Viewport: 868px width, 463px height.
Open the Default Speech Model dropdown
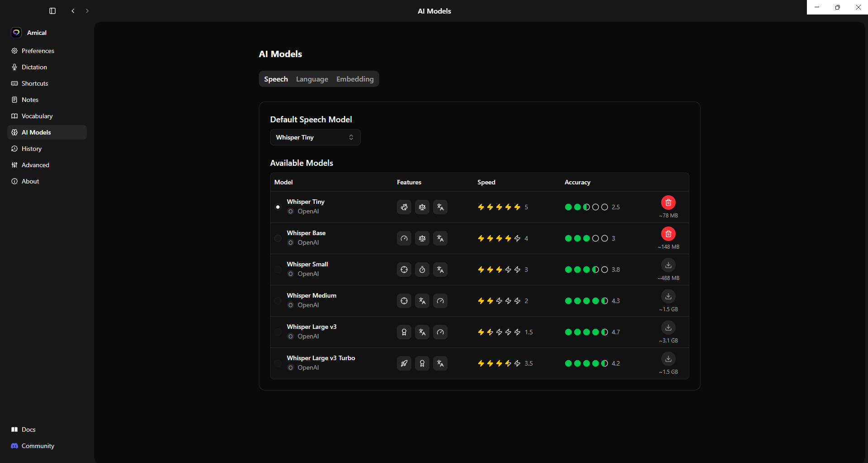(x=315, y=137)
